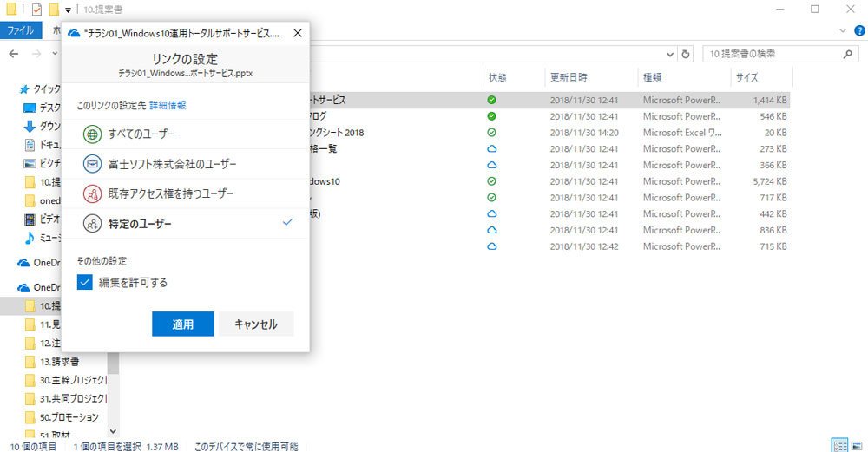Select the 11.見 folder in tree
Screen dimensions: 868x452
click(43, 324)
